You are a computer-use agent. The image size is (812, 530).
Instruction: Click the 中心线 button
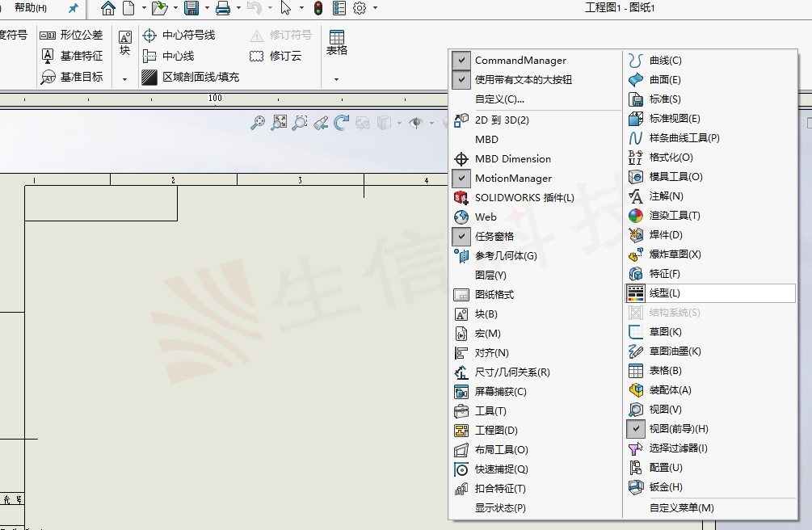(x=168, y=56)
